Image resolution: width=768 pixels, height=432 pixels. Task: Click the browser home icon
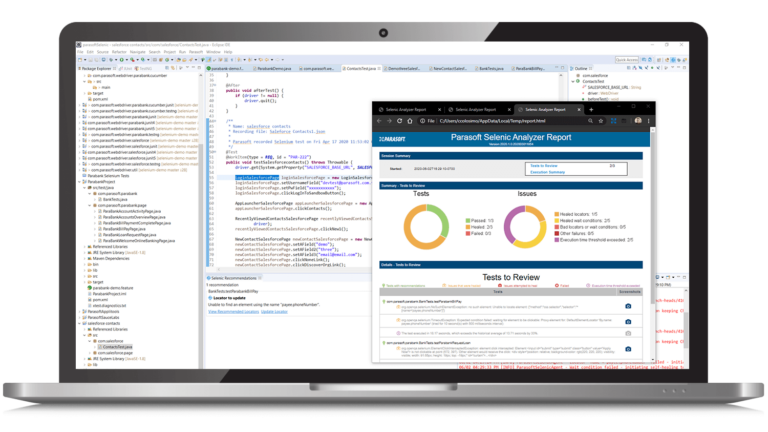pyautogui.click(x=410, y=121)
